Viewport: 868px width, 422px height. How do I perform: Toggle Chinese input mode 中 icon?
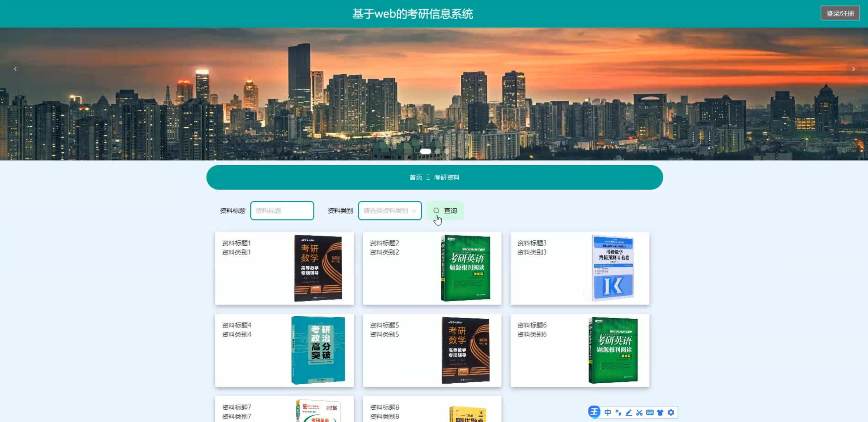click(x=608, y=412)
